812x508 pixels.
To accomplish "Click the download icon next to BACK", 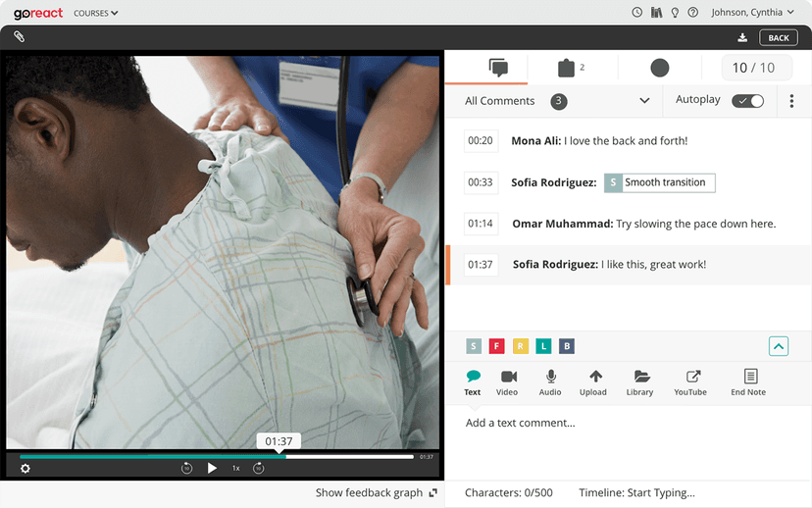I will click(x=742, y=38).
